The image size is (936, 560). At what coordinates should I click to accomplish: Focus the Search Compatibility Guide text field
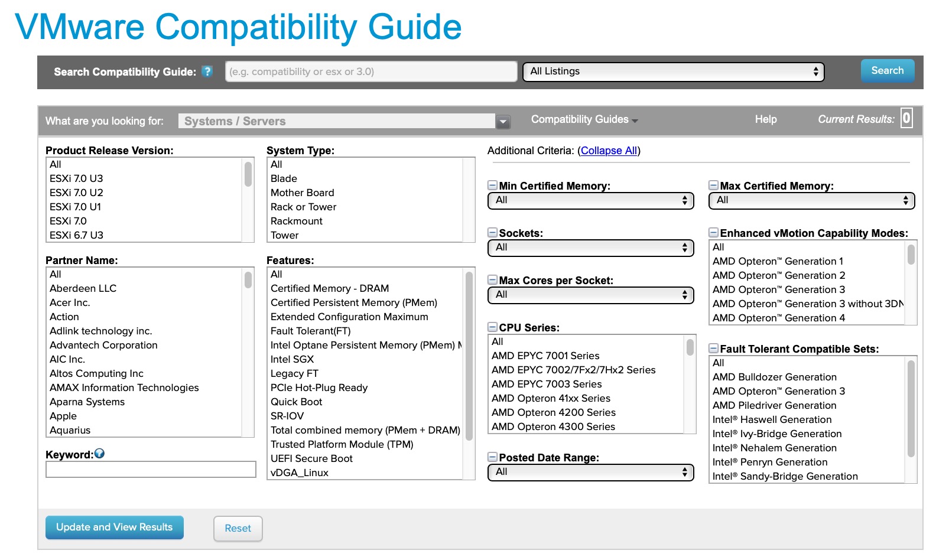(371, 71)
